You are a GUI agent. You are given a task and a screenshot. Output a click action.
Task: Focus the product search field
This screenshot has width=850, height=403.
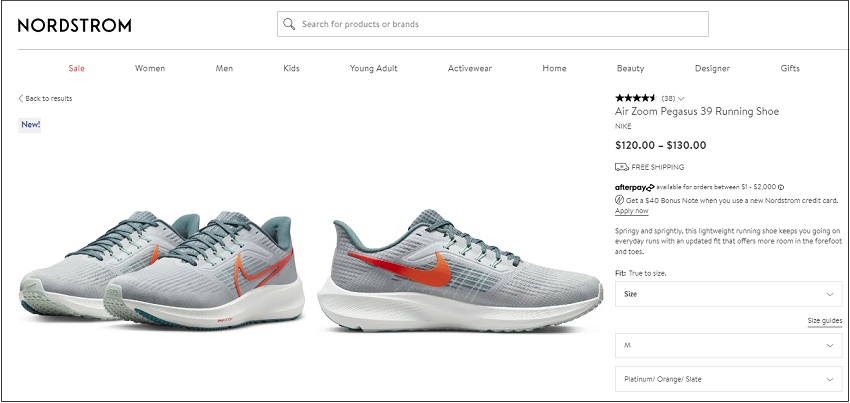click(492, 24)
